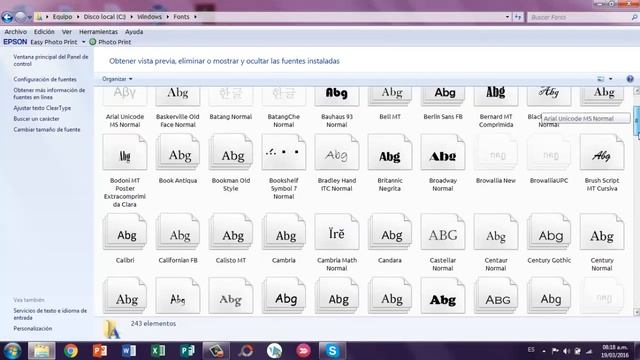Click Obtener más información de fuentes en línea

point(49,93)
